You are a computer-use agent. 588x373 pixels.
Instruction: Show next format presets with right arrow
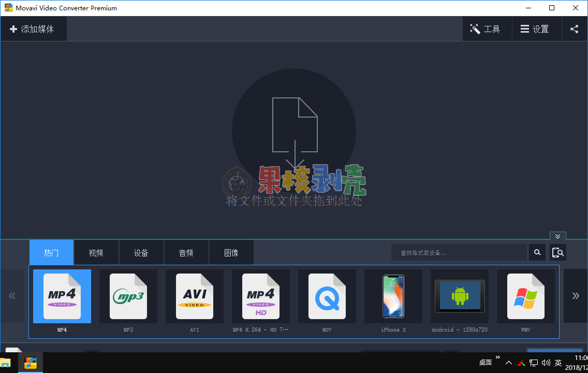(x=576, y=296)
